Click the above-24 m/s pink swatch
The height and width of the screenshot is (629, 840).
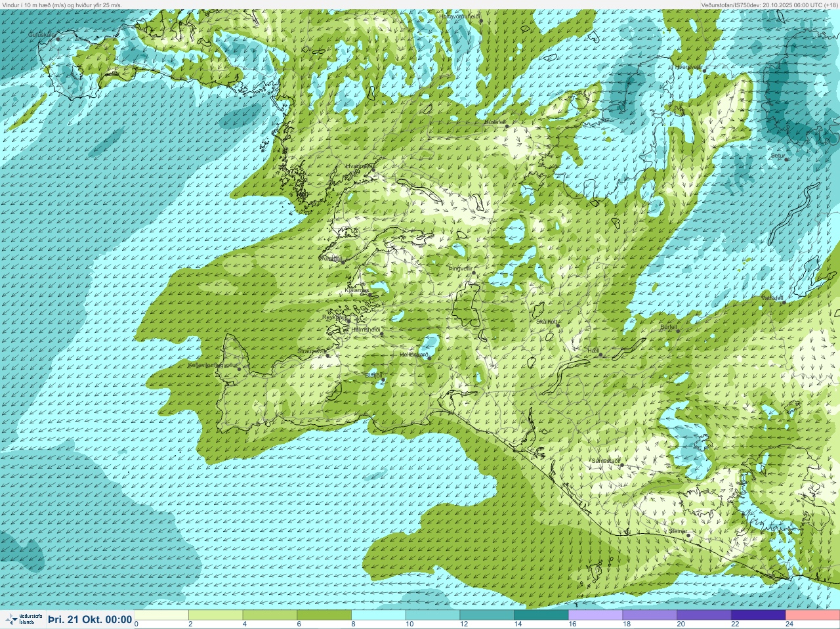(x=812, y=615)
